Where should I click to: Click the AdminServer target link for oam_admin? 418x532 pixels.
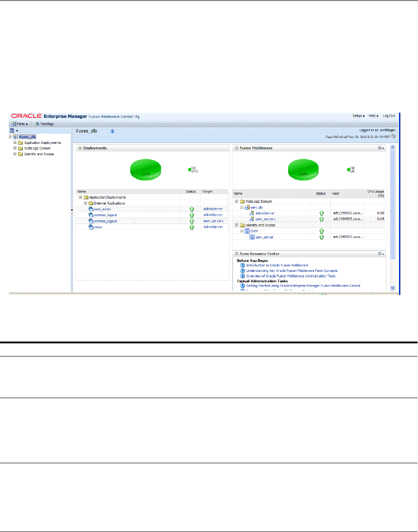tap(213, 209)
